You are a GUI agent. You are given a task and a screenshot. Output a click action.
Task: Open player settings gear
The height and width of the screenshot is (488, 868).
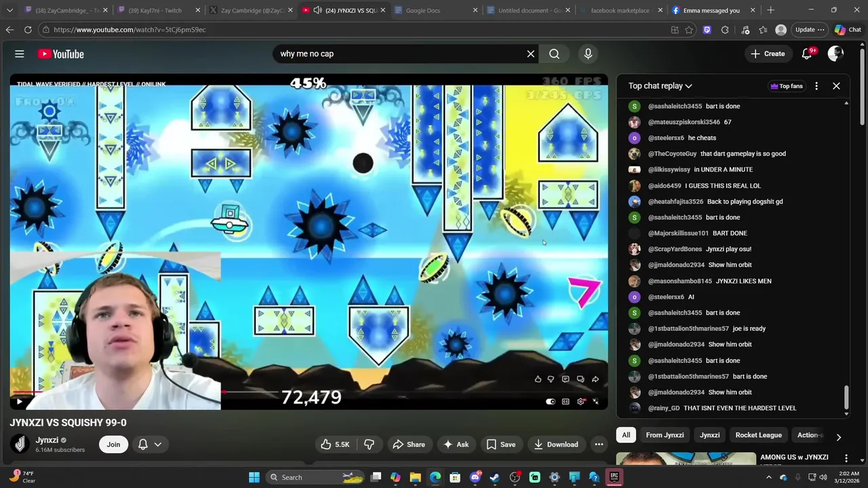(581, 401)
